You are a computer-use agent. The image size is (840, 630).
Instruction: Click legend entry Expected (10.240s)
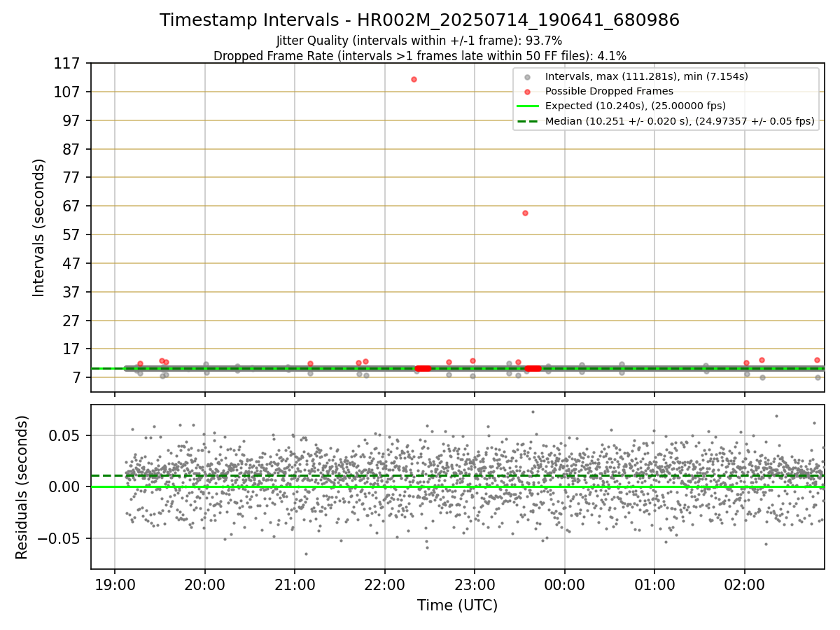[636, 106]
